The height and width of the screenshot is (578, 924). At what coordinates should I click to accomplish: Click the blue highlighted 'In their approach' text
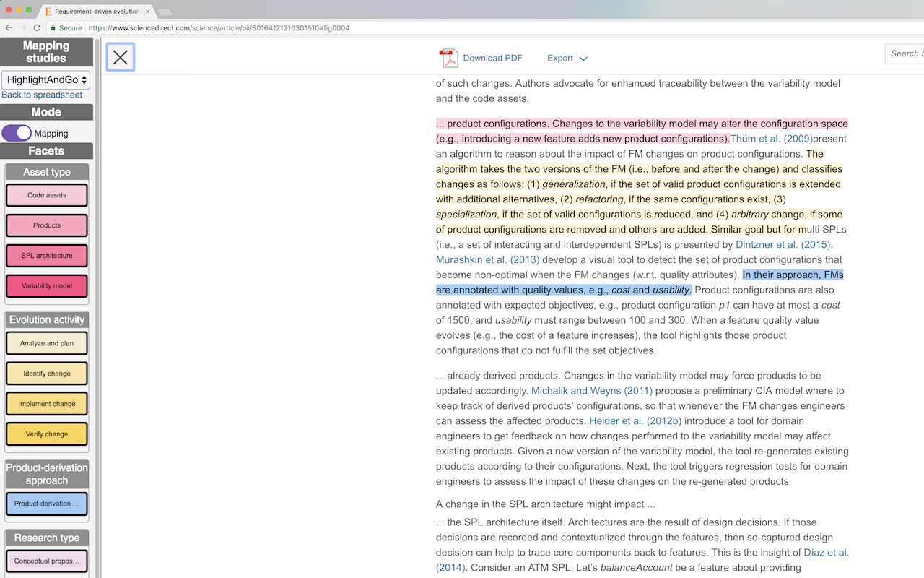(x=640, y=282)
